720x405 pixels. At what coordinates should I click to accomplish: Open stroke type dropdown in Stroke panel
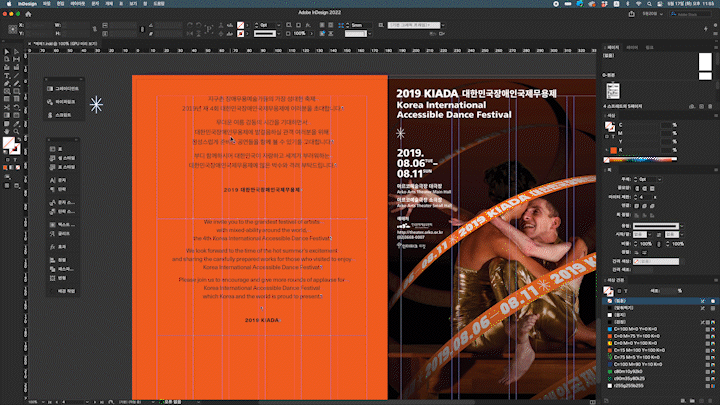[681, 226]
